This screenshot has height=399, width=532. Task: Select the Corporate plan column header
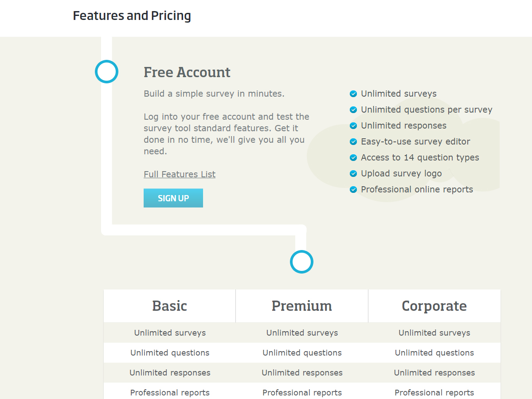[434, 306]
